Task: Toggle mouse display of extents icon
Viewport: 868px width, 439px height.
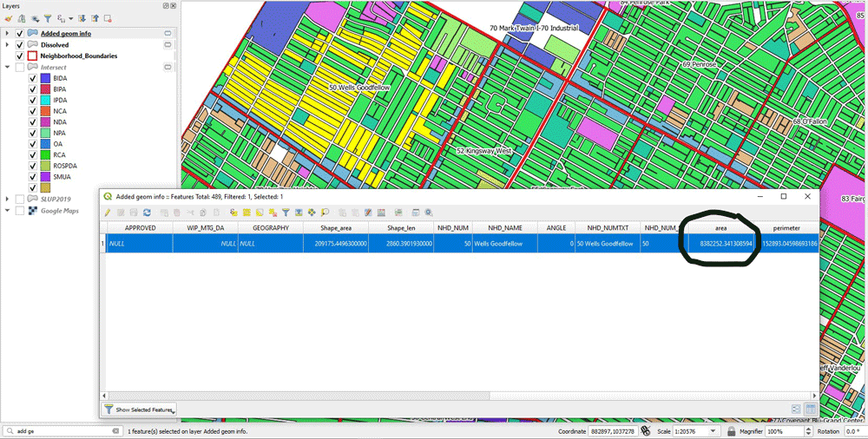Action: 646,431
